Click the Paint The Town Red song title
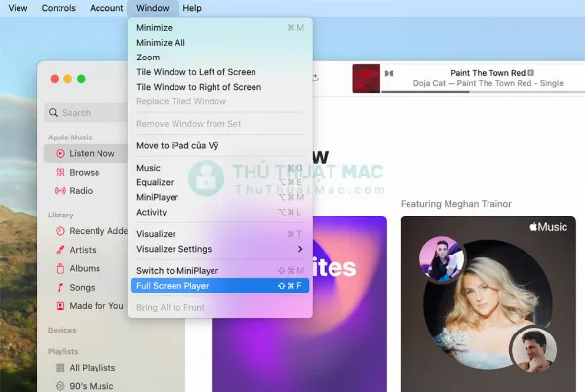 coord(488,73)
